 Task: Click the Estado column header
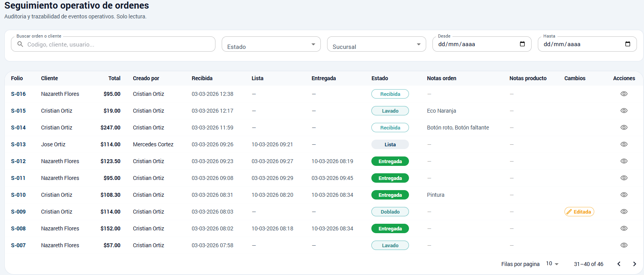coord(380,78)
